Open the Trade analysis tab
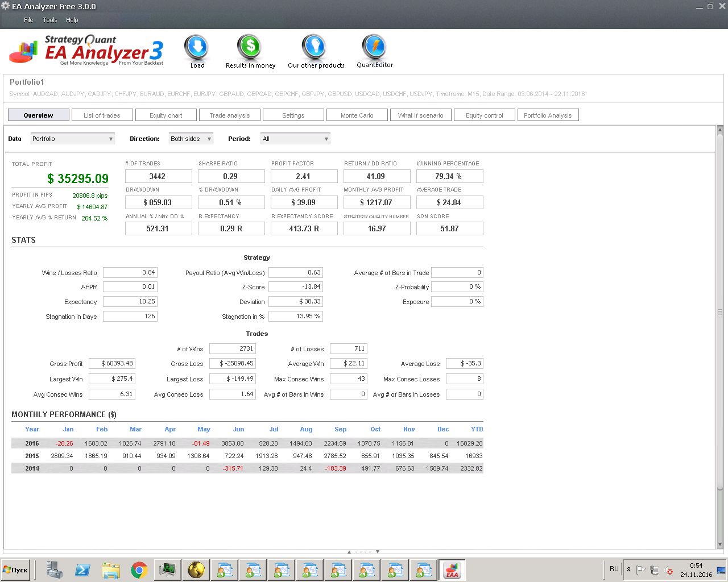Screen dimensions: 728x582 point(229,115)
